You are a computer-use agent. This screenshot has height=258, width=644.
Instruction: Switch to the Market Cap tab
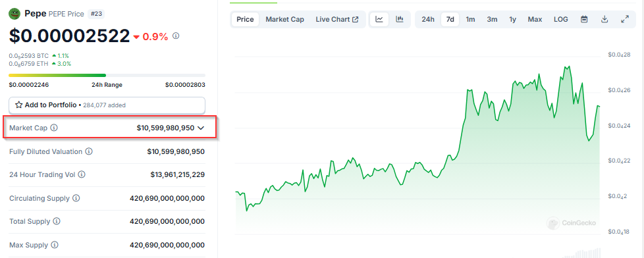click(284, 19)
